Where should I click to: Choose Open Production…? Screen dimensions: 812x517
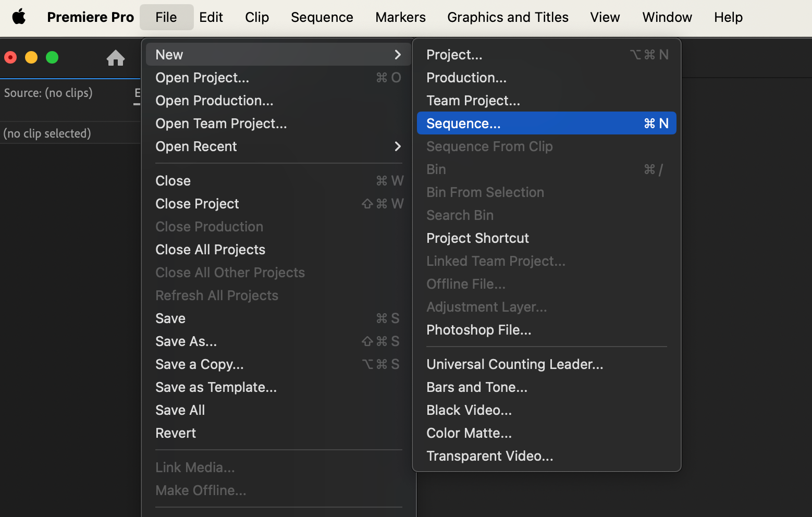[x=278, y=101]
